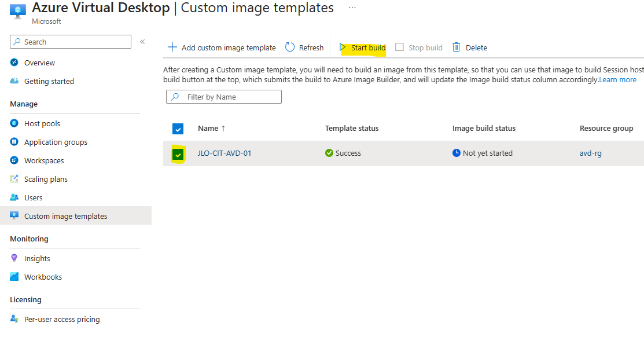Open Getting started from sidebar

click(49, 82)
